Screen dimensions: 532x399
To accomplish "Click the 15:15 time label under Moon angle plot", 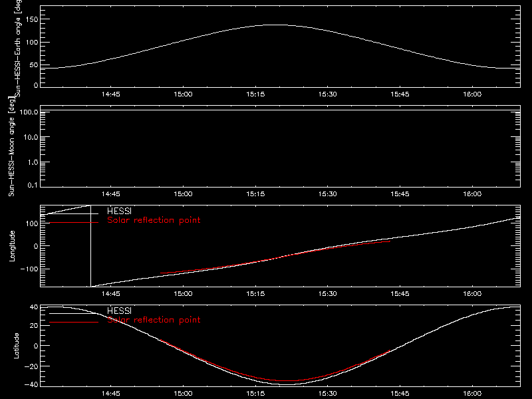I will [255, 194].
